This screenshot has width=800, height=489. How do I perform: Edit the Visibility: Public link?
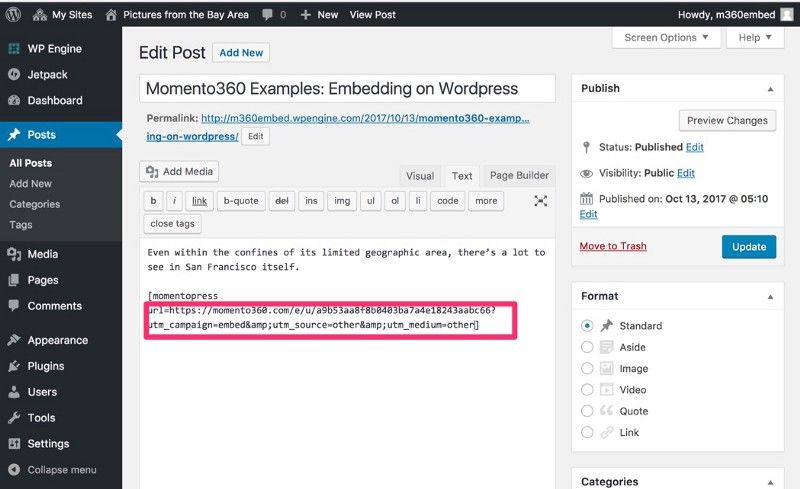[x=686, y=173]
